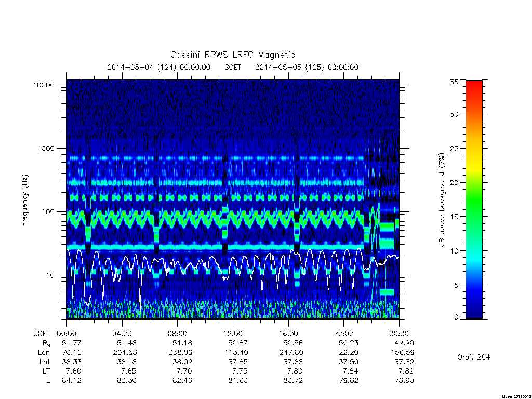Click the 100 frequency axis label

48,212
